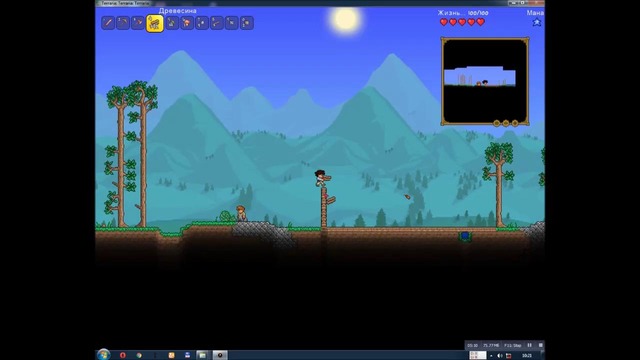Pause the screen recording
Viewport: 640px width, 360px height.
pyautogui.click(x=529, y=345)
